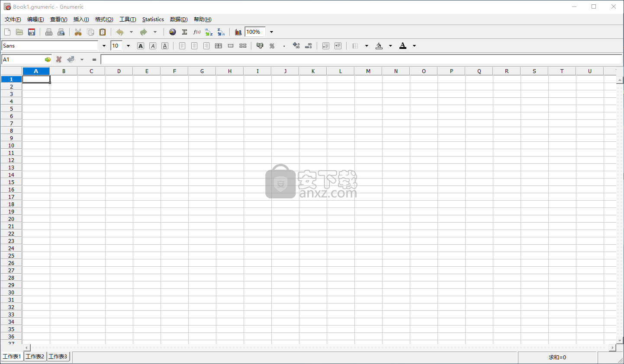Go to cell using arrow in name box
The width and height of the screenshot is (624, 364).
[48, 60]
